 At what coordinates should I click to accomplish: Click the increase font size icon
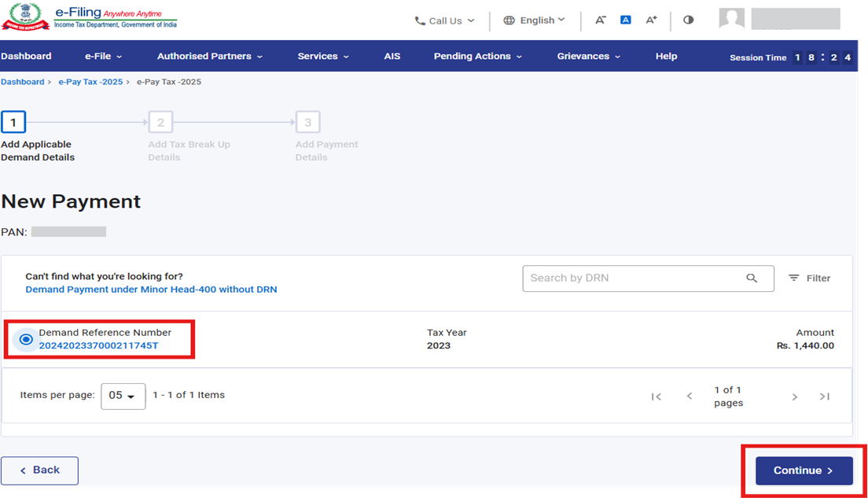[651, 20]
